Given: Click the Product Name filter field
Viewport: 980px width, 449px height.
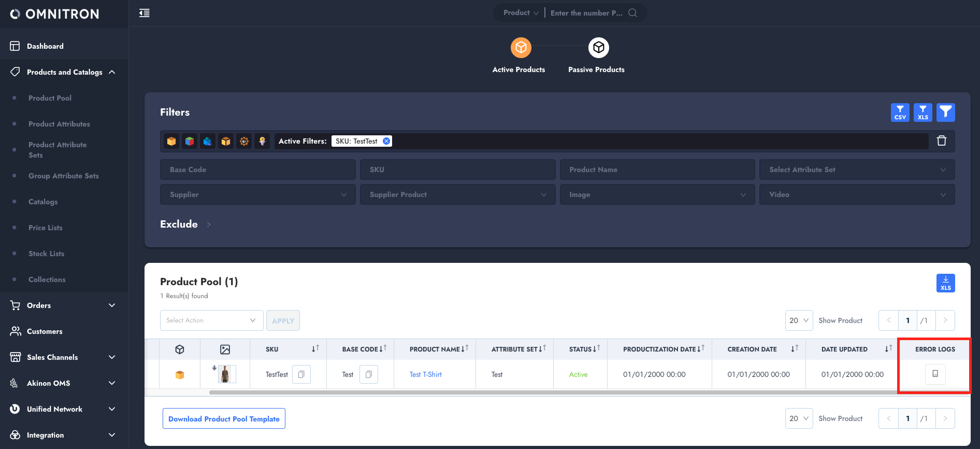Looking at the screenshot, I should (657, 170).
